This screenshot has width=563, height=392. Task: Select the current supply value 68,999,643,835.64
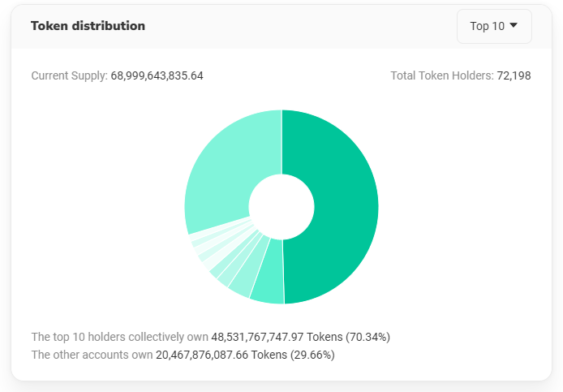[157, 75]
